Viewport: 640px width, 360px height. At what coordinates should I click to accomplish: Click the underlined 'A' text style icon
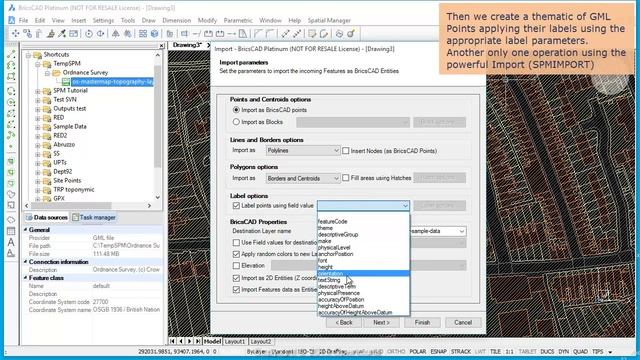[x=11, y=253]
